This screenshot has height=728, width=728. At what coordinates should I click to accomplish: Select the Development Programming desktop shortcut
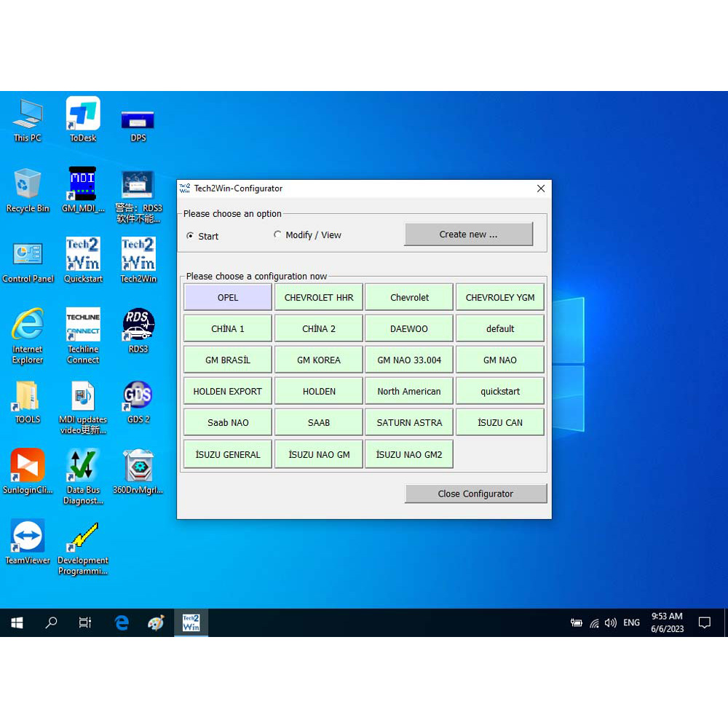(83, 548)
